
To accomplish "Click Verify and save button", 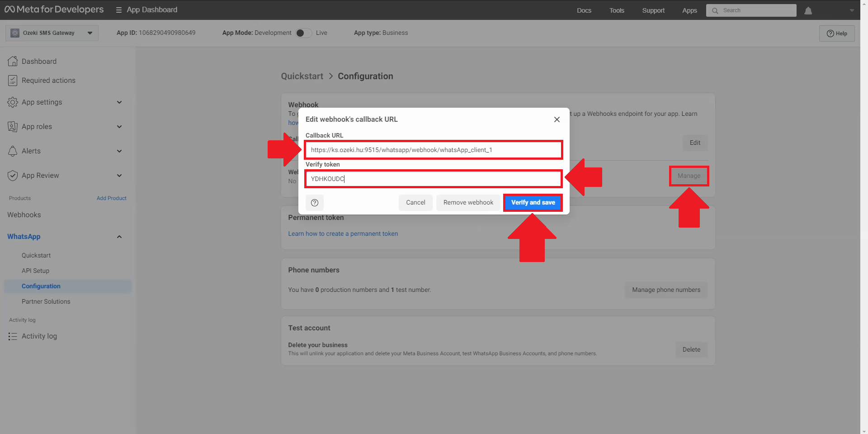I will [533, 203].
